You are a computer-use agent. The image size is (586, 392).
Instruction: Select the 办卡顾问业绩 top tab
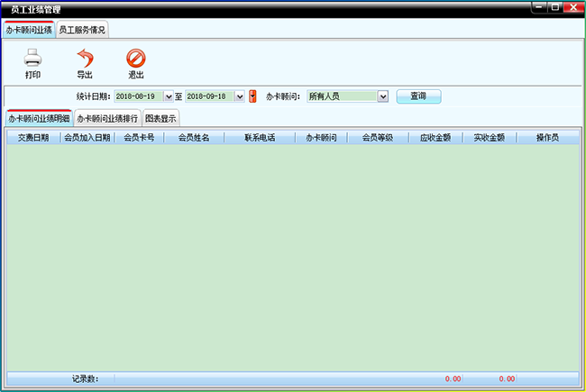pyautogui.click(x=28, y=30)
